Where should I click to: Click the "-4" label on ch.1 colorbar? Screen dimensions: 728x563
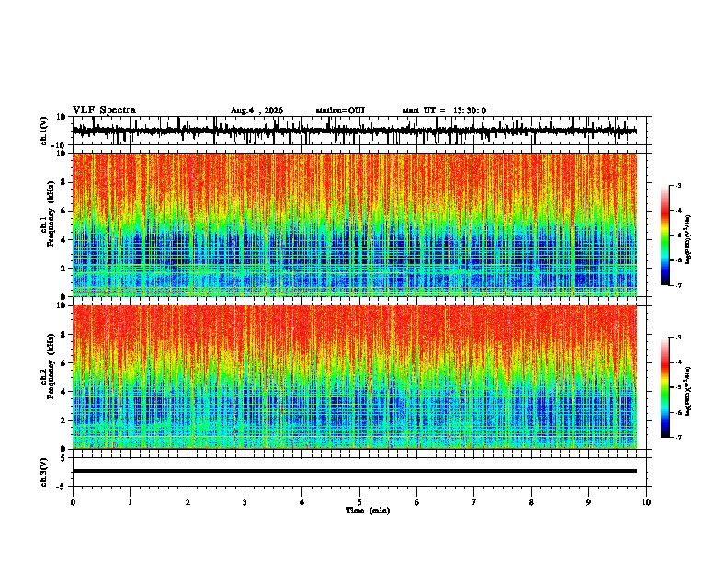(678, 211)
